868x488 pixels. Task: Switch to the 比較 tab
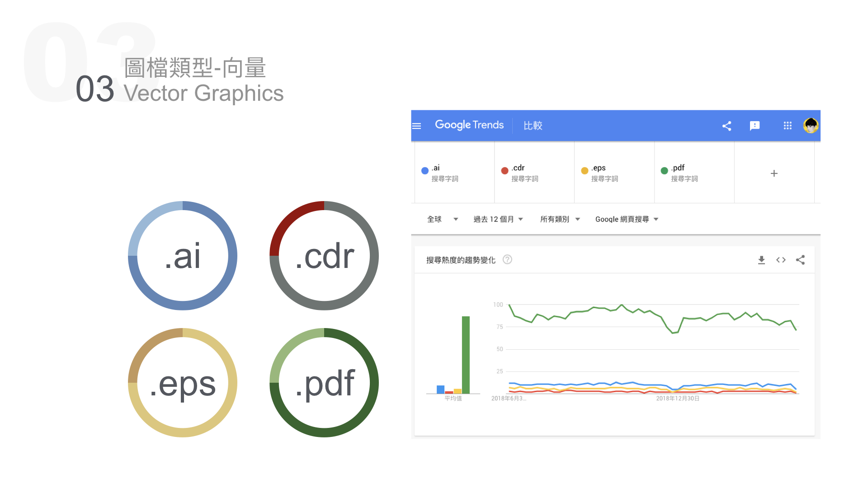[533, 126]
